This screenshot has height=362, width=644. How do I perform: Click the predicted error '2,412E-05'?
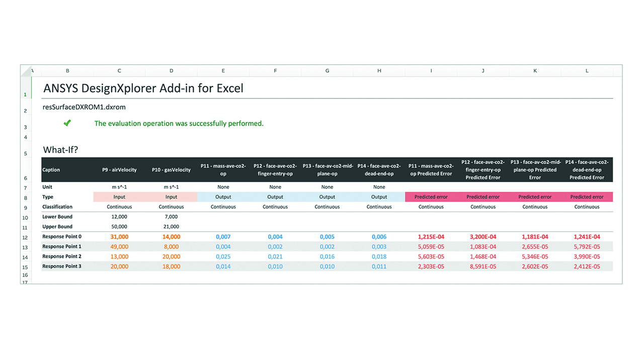click(x=587, y=266)
